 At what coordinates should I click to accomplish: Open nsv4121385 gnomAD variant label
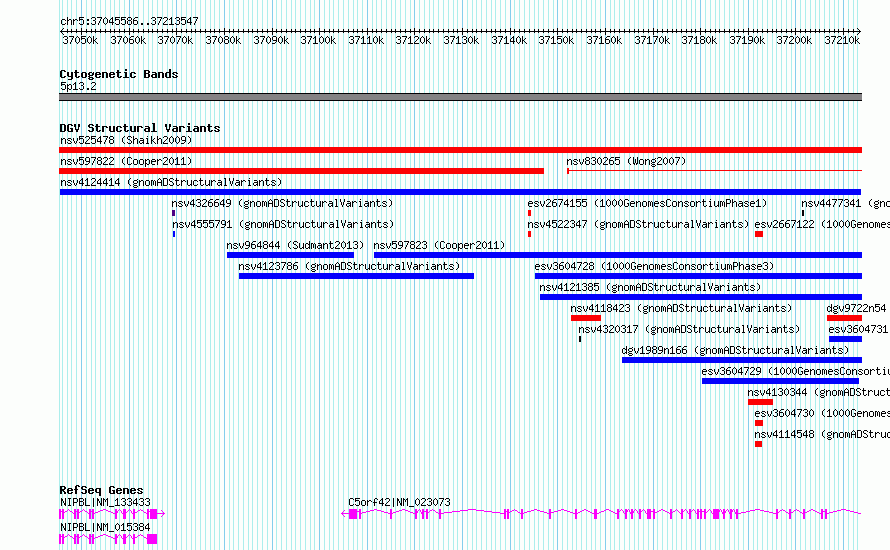650,287
